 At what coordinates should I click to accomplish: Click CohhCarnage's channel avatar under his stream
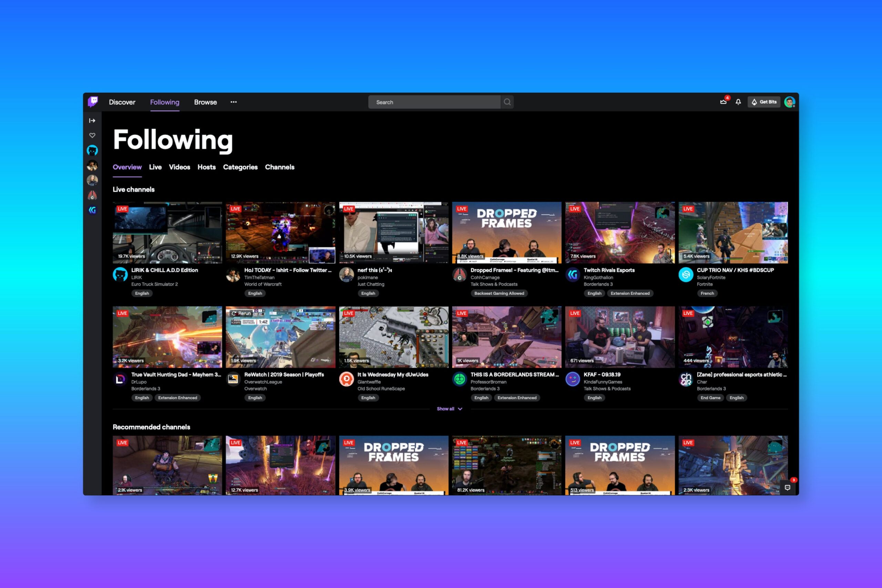(460, 275)
